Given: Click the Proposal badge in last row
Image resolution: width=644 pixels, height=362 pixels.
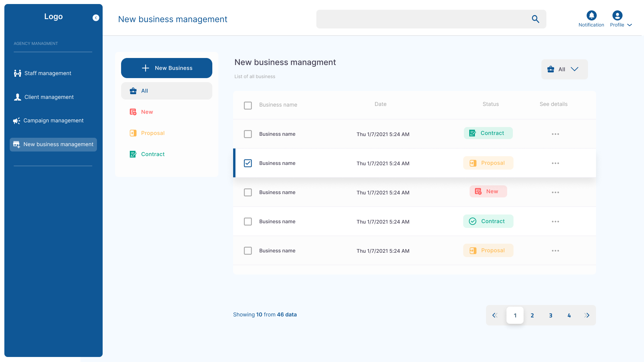Looking at the screenshot, I should [488, 250].
